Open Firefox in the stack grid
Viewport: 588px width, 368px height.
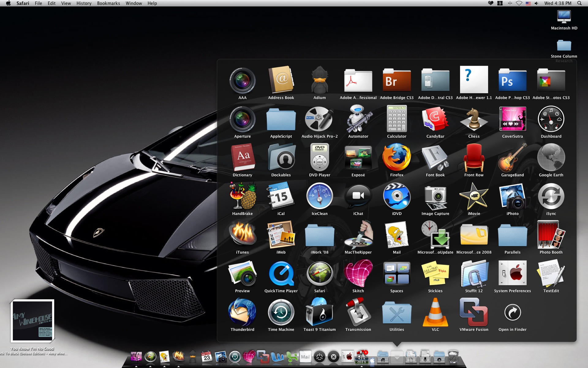(397, 158)
